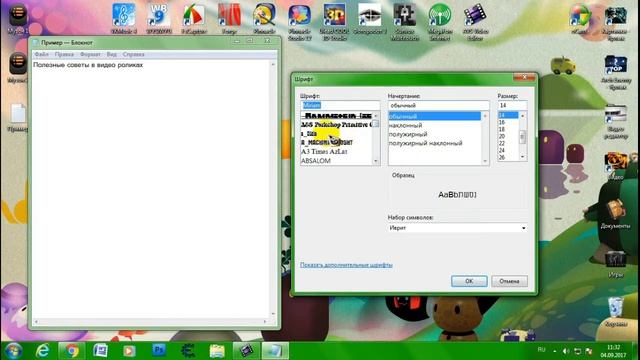
Task: Select the green antenna desktop shortcut
Action: click(x=440, y=21)
